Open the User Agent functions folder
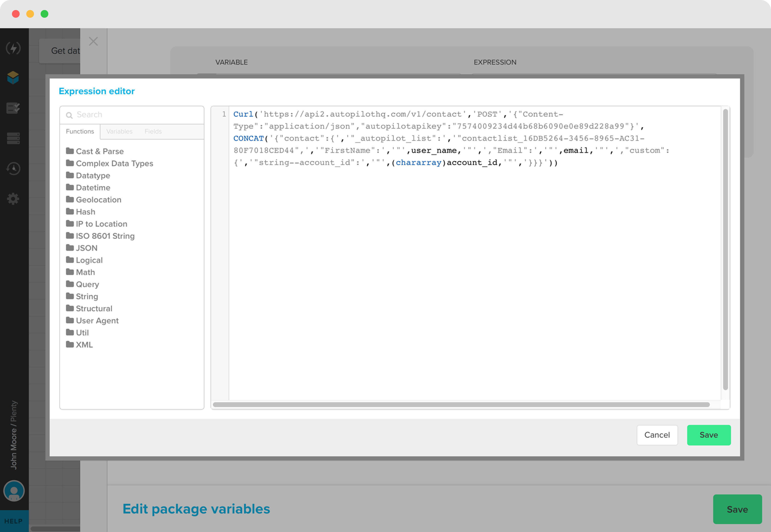The height and width of the screenshot is (532, 771). click(92, 320)
